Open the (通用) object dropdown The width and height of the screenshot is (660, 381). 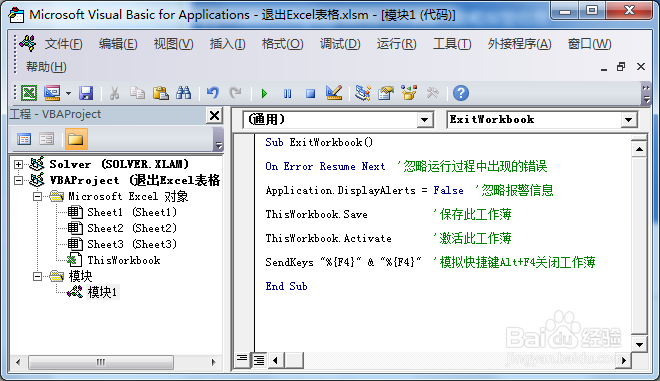[425, 120]
